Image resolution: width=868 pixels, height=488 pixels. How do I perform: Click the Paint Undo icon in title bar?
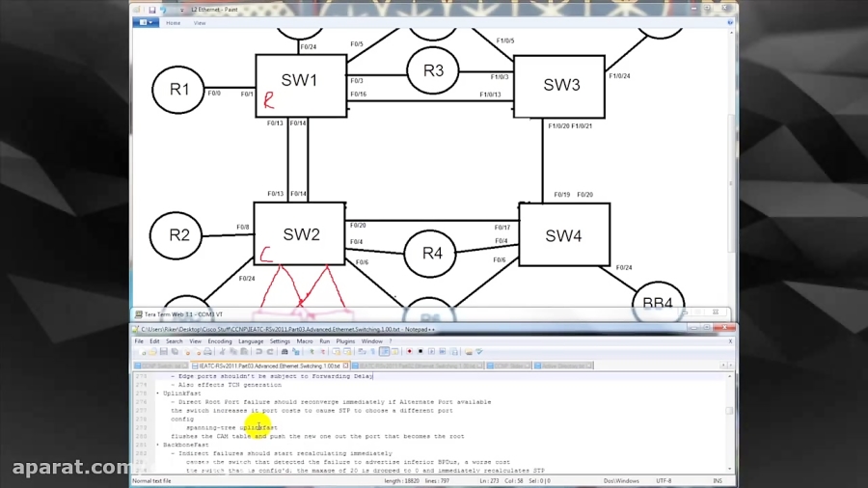pyautogui.click(x=163, y=10)
